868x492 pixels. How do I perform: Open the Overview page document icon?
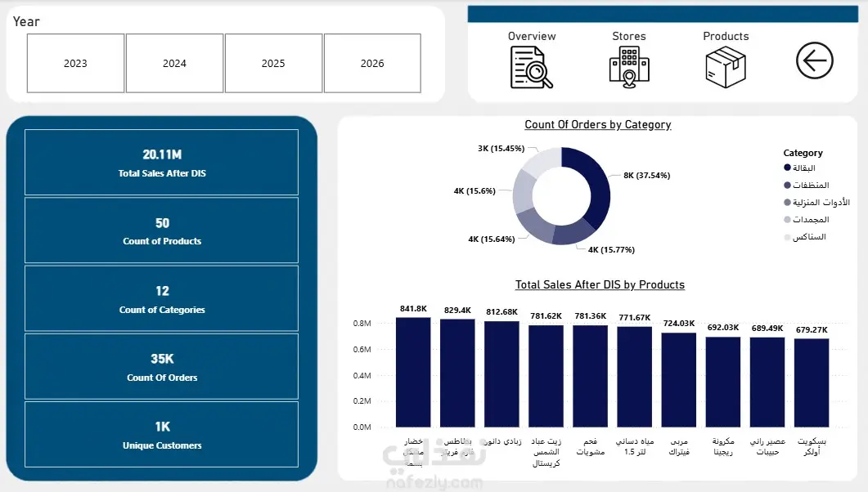click(532, 68)
